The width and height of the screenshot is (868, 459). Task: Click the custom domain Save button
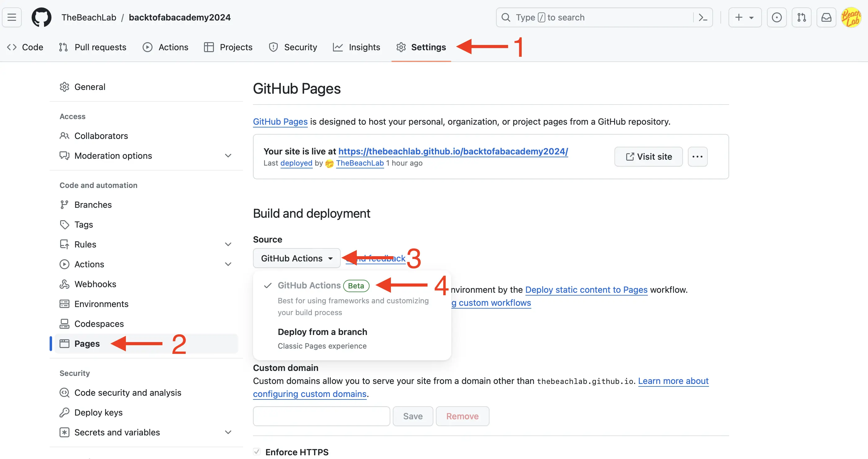pyautogui.click(x=413, y=417)
